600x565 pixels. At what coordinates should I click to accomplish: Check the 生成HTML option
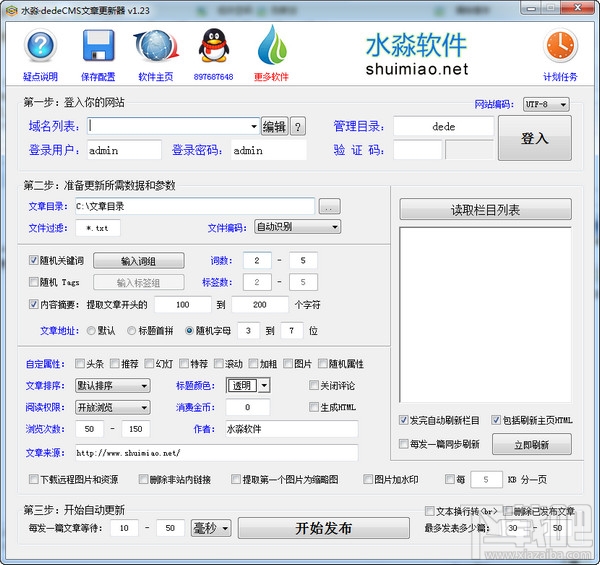pos(313,407)
